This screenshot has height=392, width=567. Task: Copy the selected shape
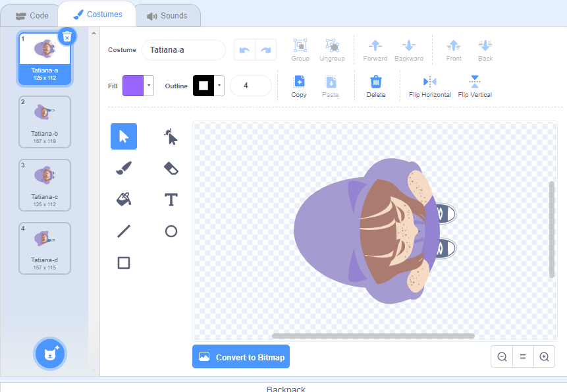pos(299,86)
